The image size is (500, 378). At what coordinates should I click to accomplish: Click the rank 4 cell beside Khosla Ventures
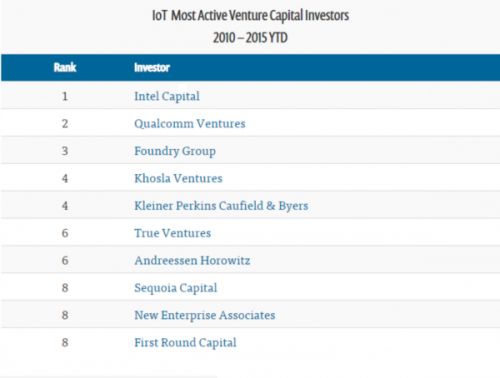coord(65,178)
